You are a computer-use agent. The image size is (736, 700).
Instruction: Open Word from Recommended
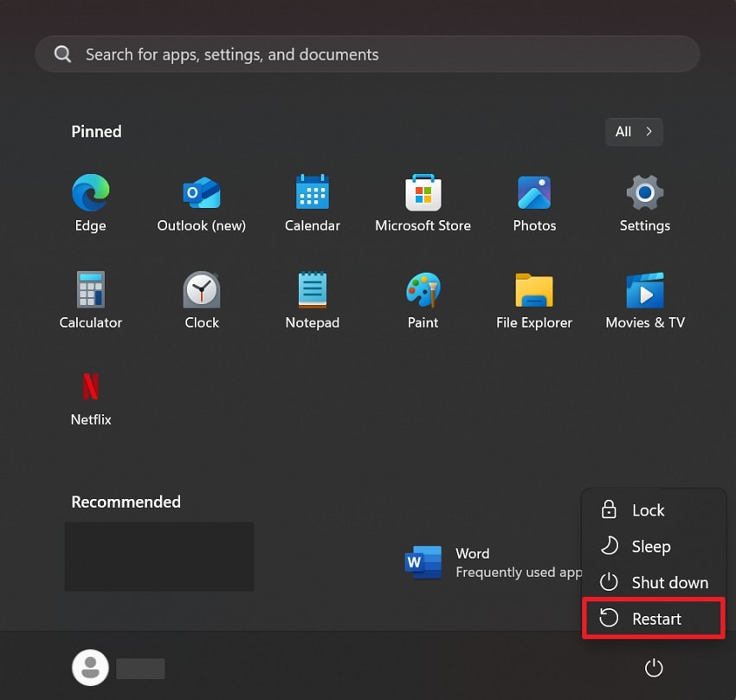493,562
